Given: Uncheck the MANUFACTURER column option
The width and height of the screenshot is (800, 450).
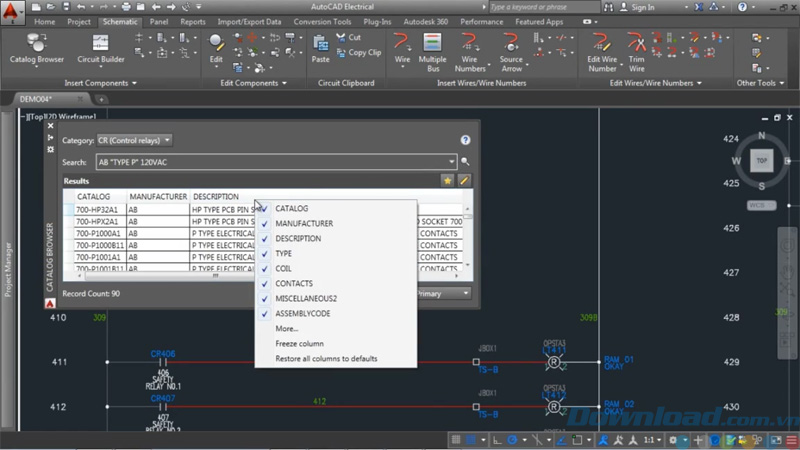Looking at the screenshot, I should pyautogui.click(x=304, y=223).
